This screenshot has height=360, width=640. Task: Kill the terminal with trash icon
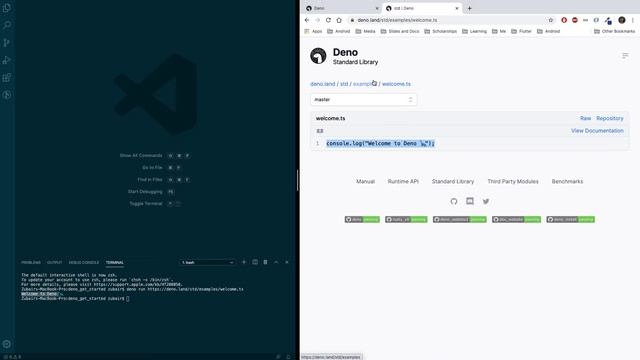[x=265, y=262]
